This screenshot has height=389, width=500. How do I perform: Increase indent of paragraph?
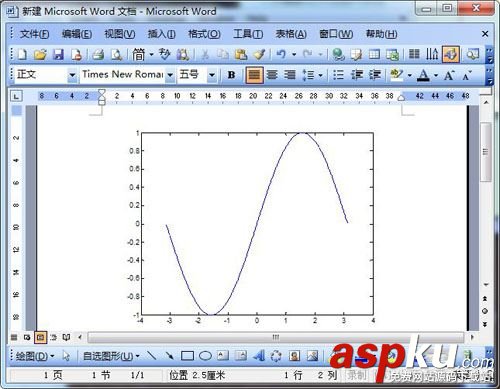pos(375,75)
